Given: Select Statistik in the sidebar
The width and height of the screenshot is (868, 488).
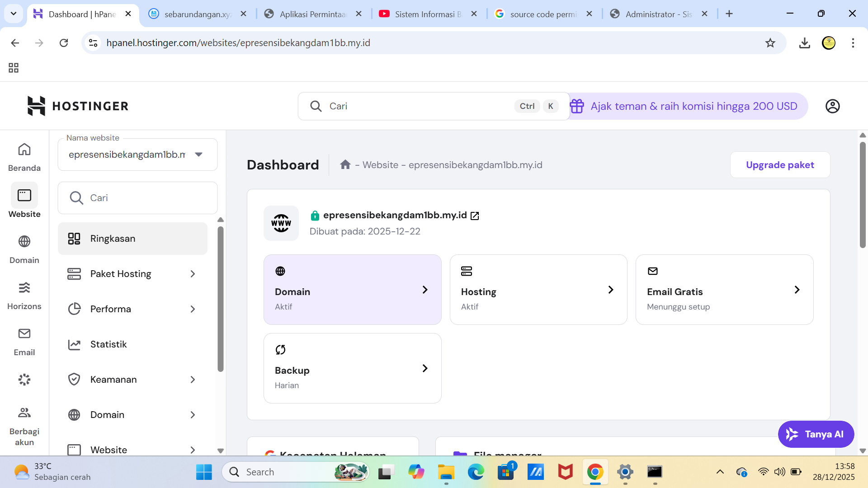Looking at the screenshot, I should [x=108, y=344].
